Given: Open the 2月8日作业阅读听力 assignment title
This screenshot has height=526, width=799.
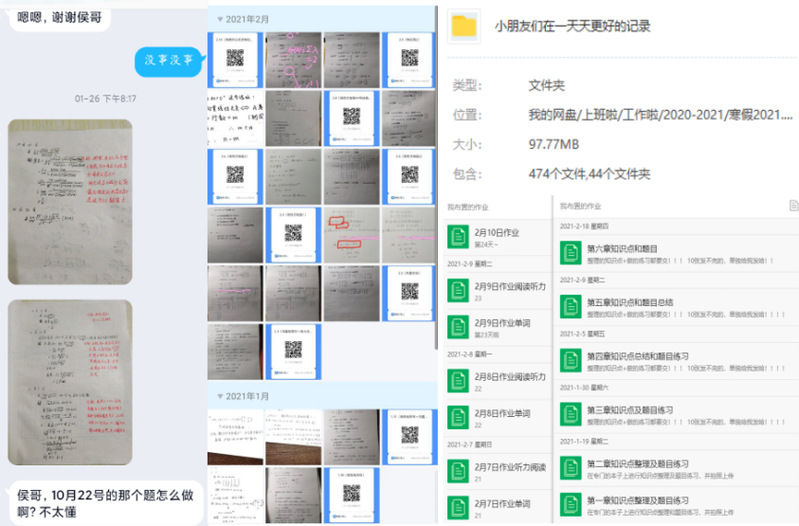Looking at the screenshot, I should [x=510, y=377].
